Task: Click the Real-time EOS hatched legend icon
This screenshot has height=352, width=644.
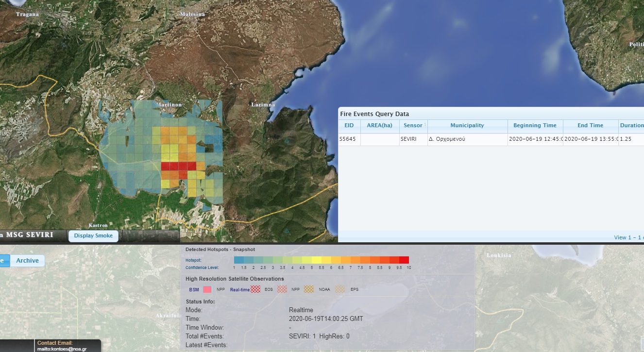Action: coord(255,289)
